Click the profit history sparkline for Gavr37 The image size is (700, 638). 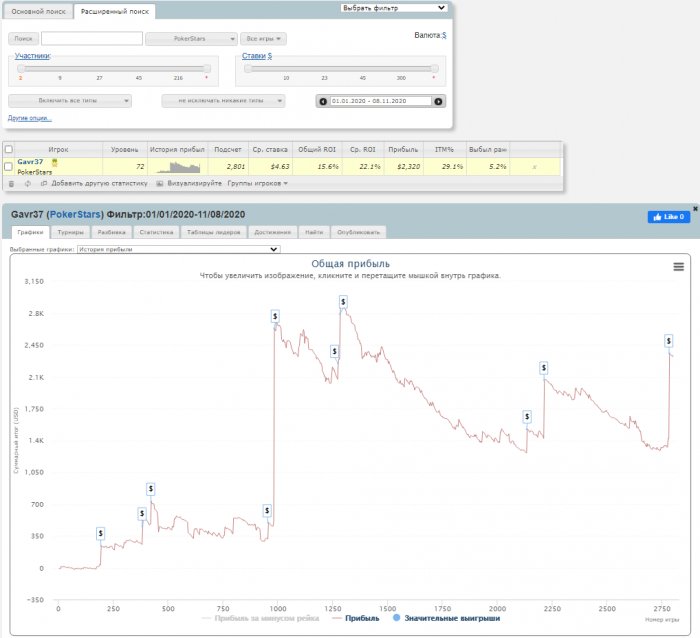177,166
